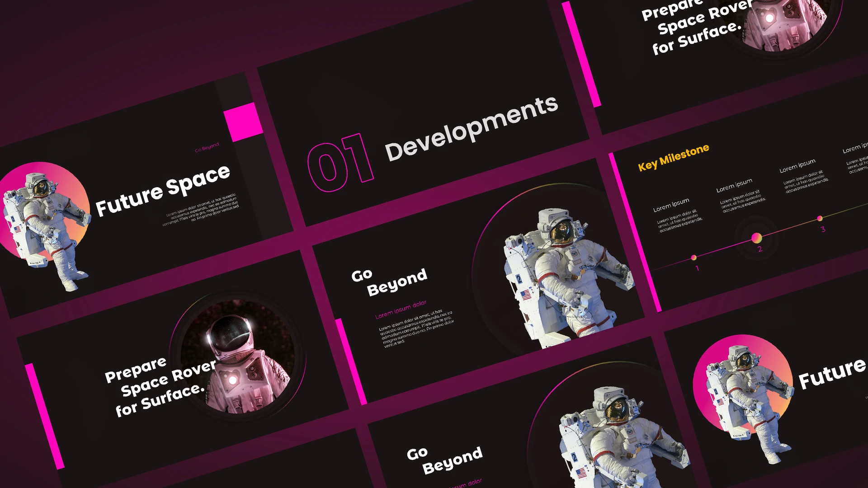Select the large milestone 2 marker
The width and height of the screenshot is (868, 488).
coord(756,238)
